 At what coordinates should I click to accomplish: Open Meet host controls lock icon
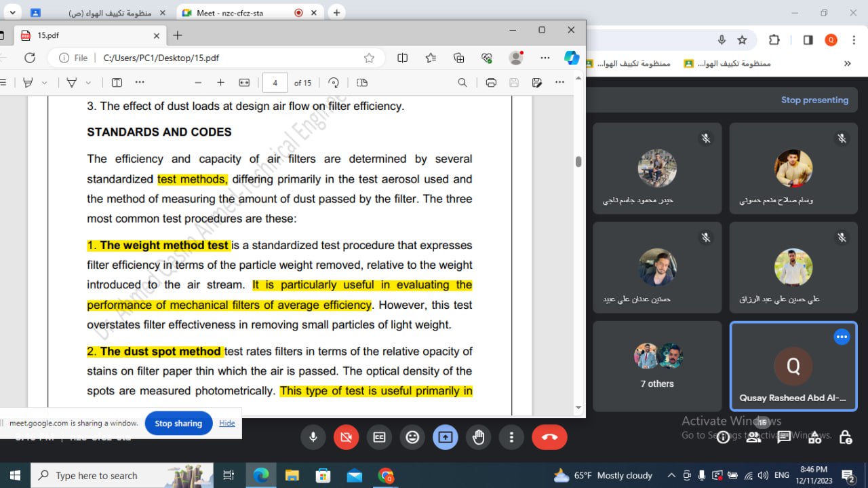845,437
